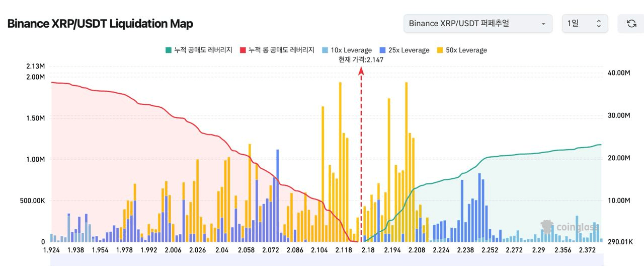This screenshot has height=266, width=644.
Task: Toggle the 50x Leverage legend series
Action: click(x=462, y=50)
